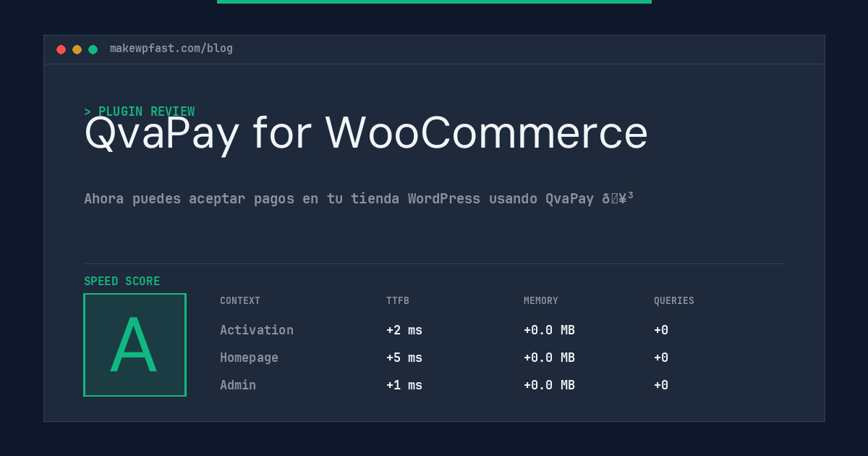This screenshot has height=456, width=868.
Task: Click the '+2 ms' Activation TTFB value
Action: pos(404,330)
